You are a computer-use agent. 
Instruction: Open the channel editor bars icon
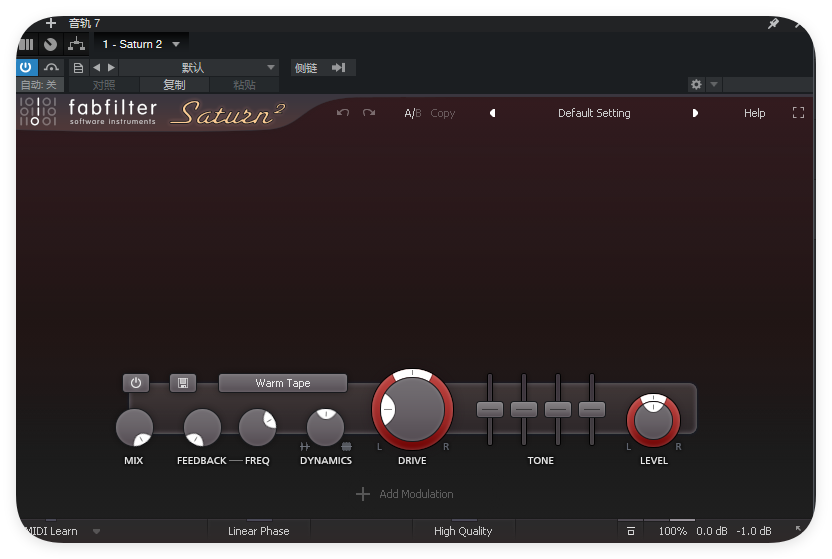(26, 45)
